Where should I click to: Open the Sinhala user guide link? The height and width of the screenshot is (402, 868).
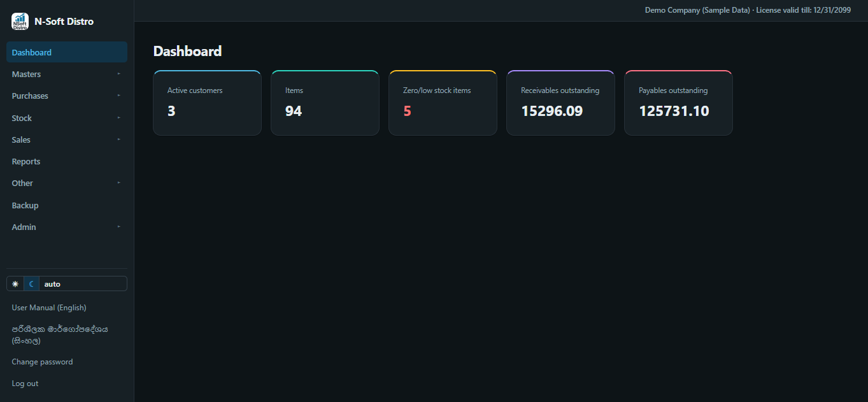tap(60, 334)
